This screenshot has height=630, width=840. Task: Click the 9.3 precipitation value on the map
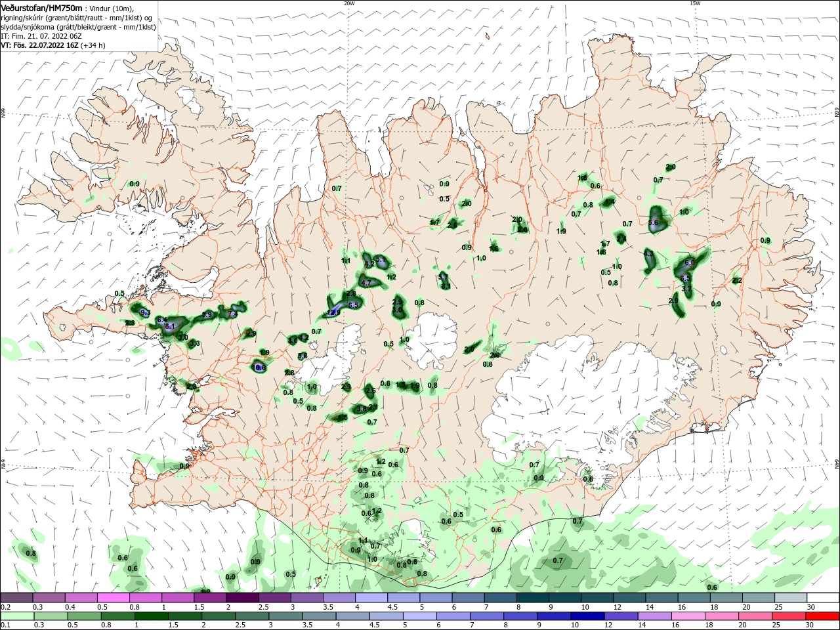(145, 312)
